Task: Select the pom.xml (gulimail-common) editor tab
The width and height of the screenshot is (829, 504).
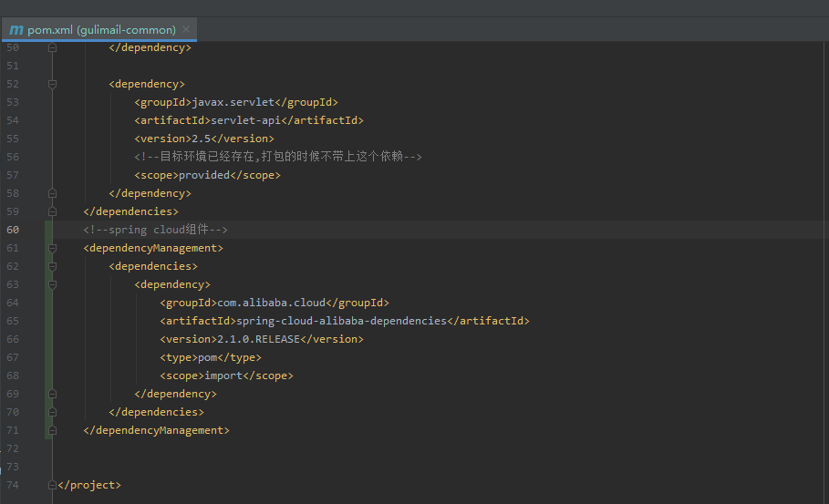Action: [x=101, y=29]
